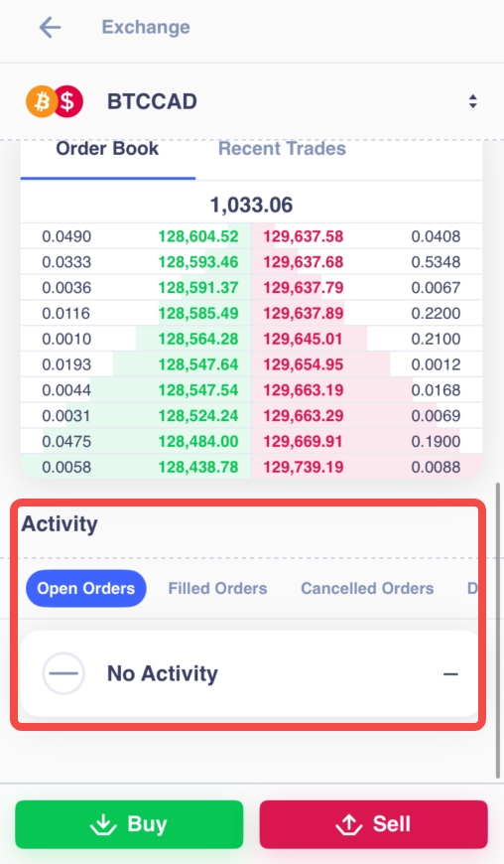Viewport: 504px width, 864px height.
Task: Show the Cancelled Orders filter
Action: pos(367,589)
